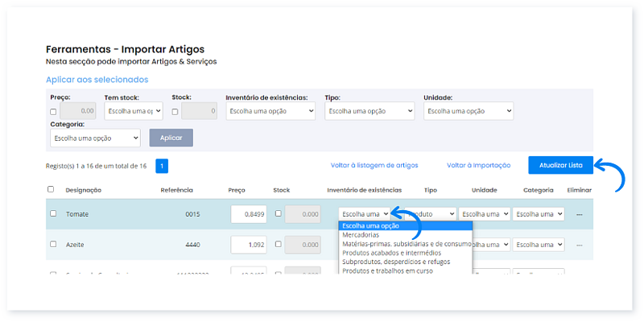Open the top Inventário de existências dropdown
The height and width of the screenshot is (322, 644).
pos(270,111)
